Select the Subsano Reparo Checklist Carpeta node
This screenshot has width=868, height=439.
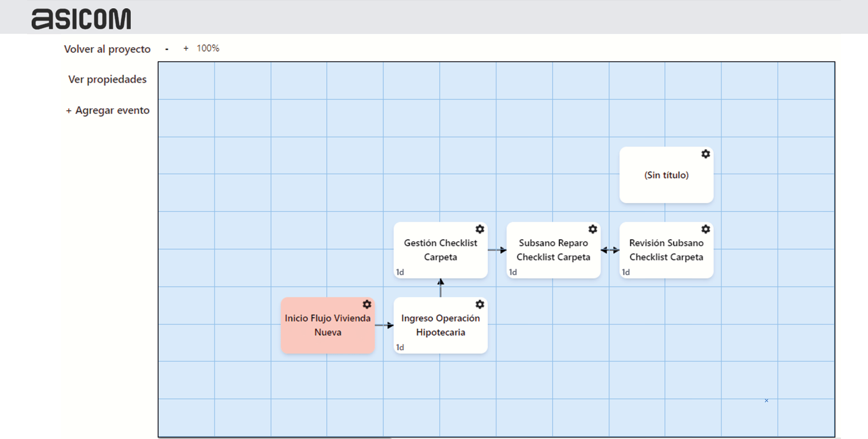point(553,250)
